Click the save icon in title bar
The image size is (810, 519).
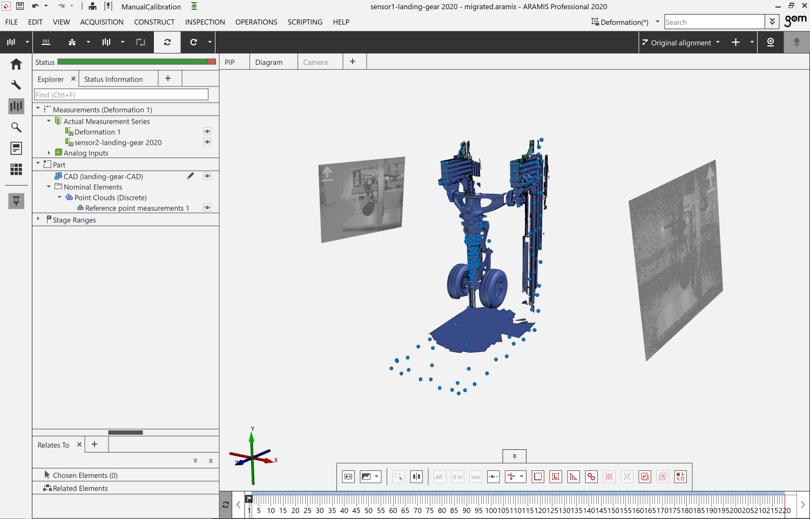(20, 6)
